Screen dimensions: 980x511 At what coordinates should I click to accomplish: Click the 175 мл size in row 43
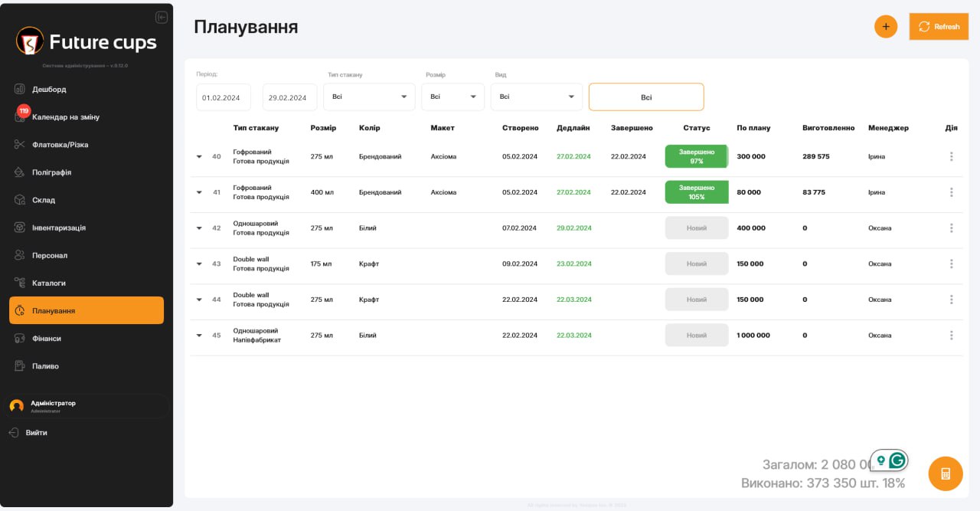(322, 264)
